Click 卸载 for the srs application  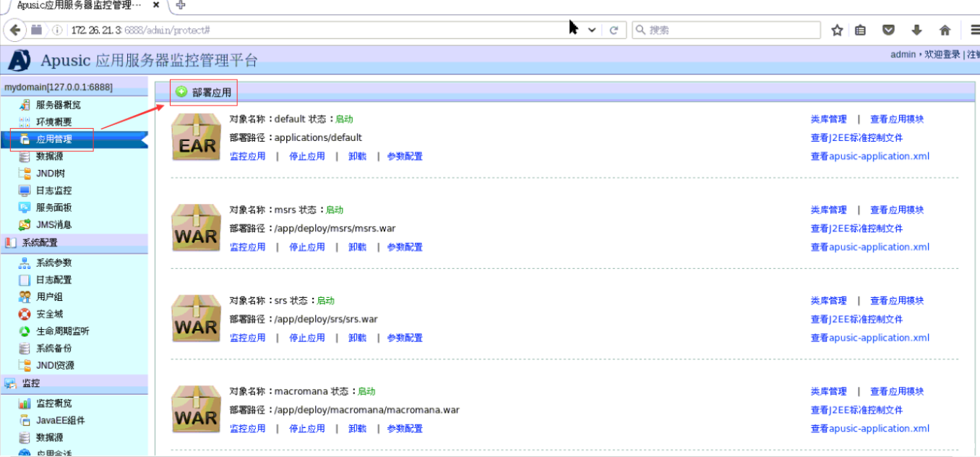(358, 338)
